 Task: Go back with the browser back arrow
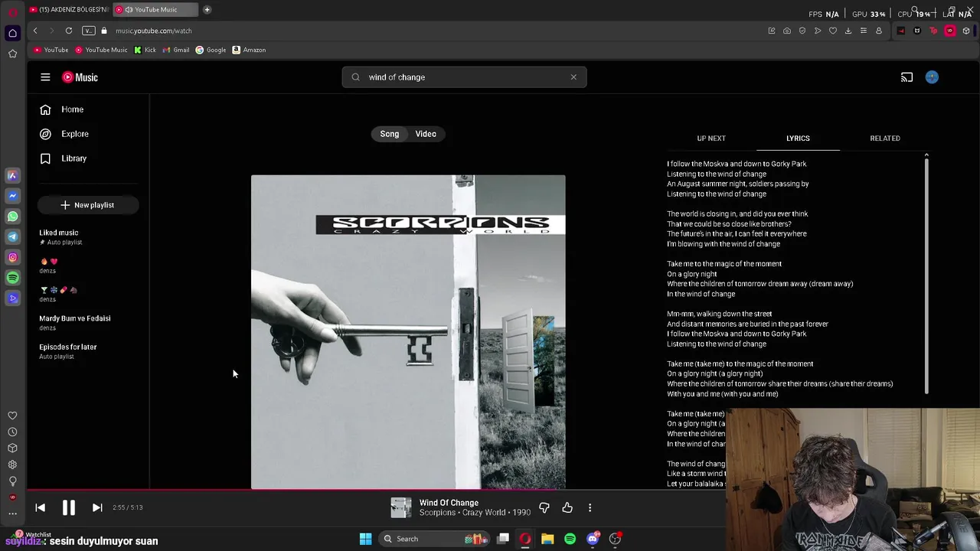pos(35,31)
